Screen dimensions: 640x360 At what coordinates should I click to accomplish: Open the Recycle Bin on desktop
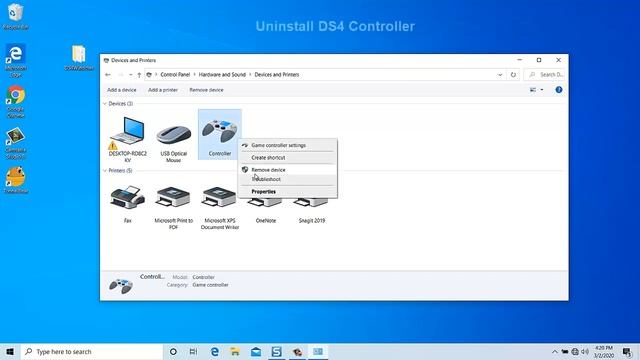[16, 16]
